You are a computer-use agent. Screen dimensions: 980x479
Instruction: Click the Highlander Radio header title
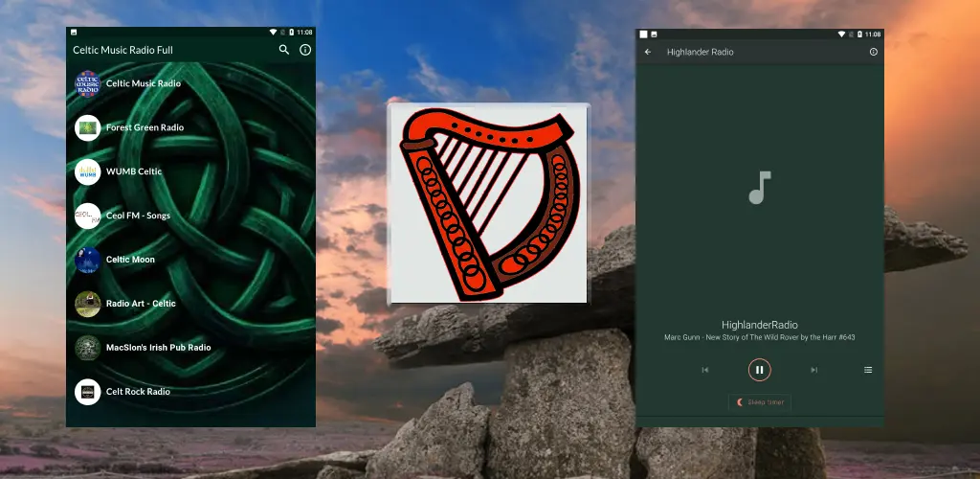[x=700, y=52]
